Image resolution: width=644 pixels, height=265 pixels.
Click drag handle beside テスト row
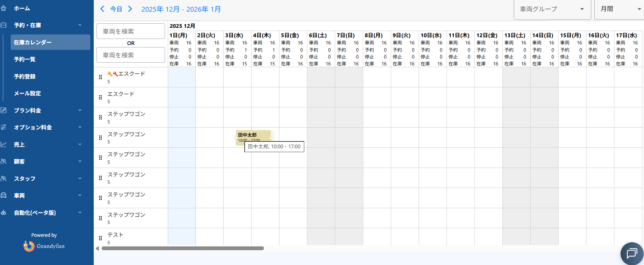[100, 238]
